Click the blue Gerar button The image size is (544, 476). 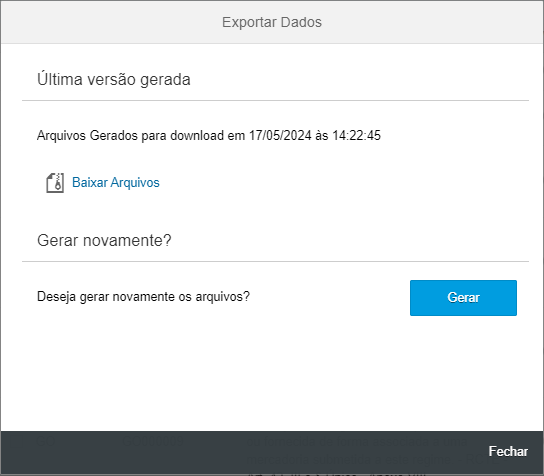tap(463, 298)
